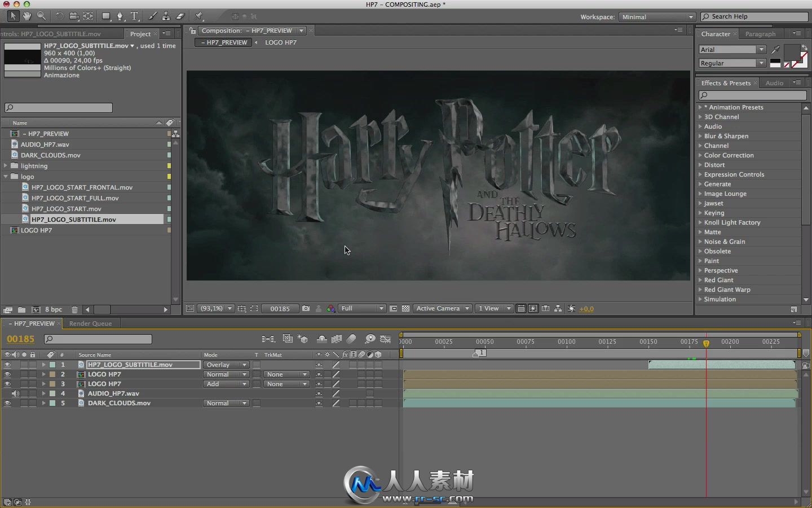The height and width of the screenshot is (508, 812).
Task: Open the Regular font style dropdown
Action: pyautogui.click(x=732, y=63)
